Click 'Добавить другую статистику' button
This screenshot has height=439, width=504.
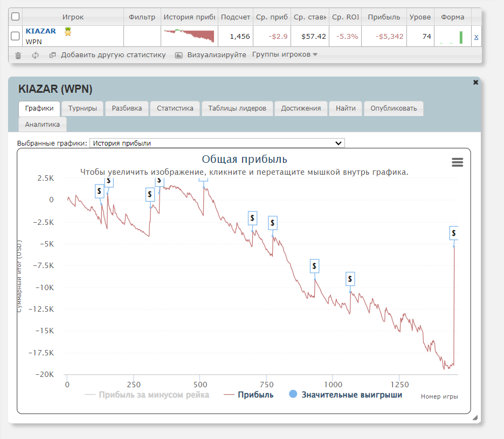(x=108, y=55)
